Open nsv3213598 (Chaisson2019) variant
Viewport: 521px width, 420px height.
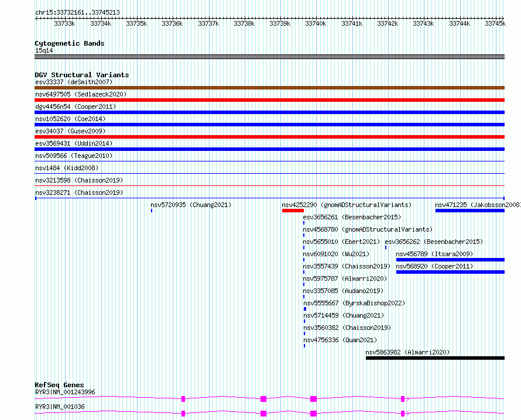coord(79,180)
